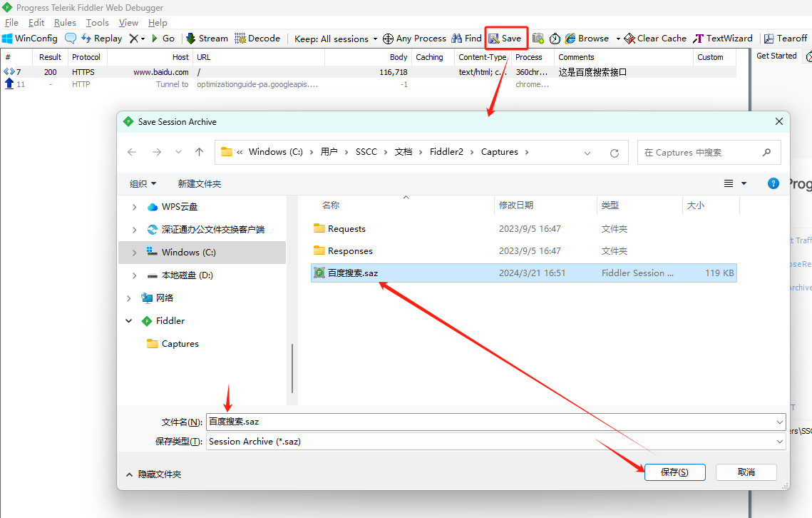The image size is (812, 518).
Task: Click the comment bubble toolbar icon
Action: click(x=71, y=39)
